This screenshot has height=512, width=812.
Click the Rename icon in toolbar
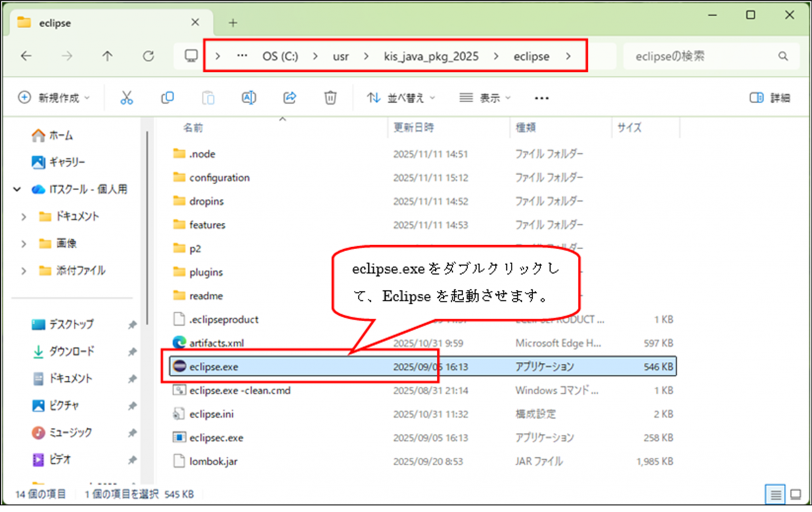(x=249, y=97)
